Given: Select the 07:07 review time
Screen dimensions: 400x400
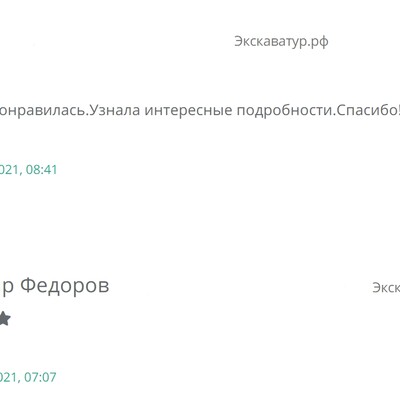Looking at the screenshot, I should (40, 377).
